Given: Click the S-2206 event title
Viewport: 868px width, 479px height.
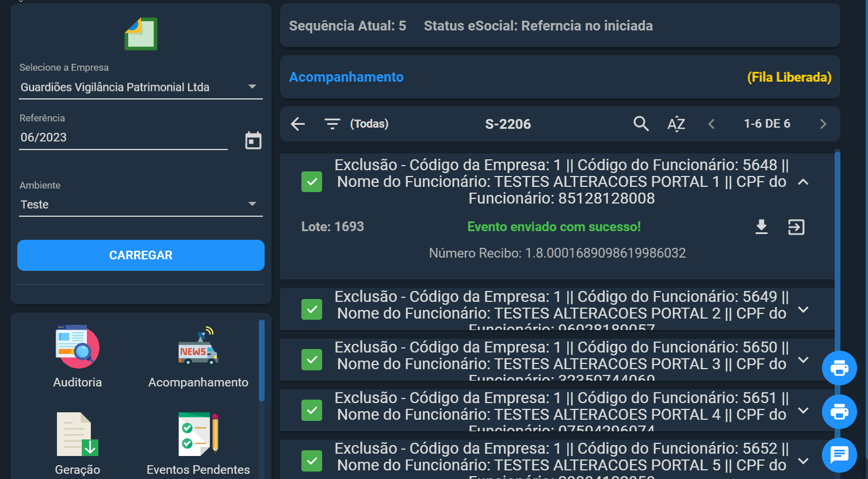Looking at the screenshot, I should (x=508, y=124).
